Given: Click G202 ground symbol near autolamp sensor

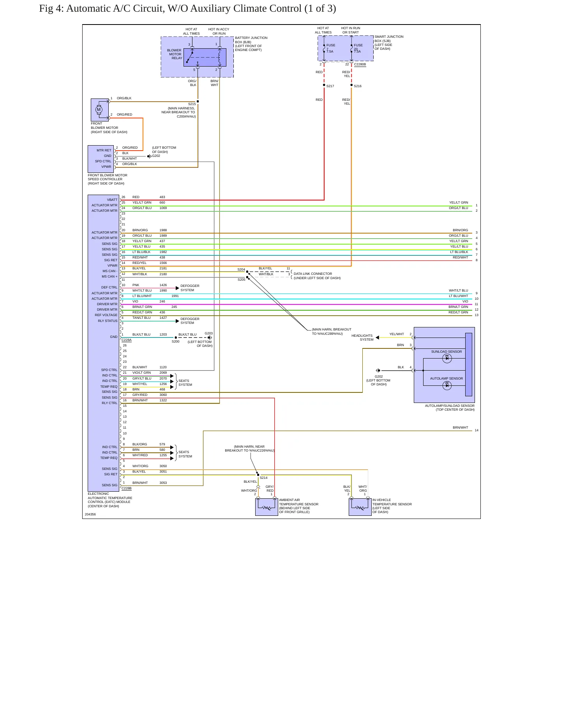Looking at the screenshot, I should click(378, 370).
